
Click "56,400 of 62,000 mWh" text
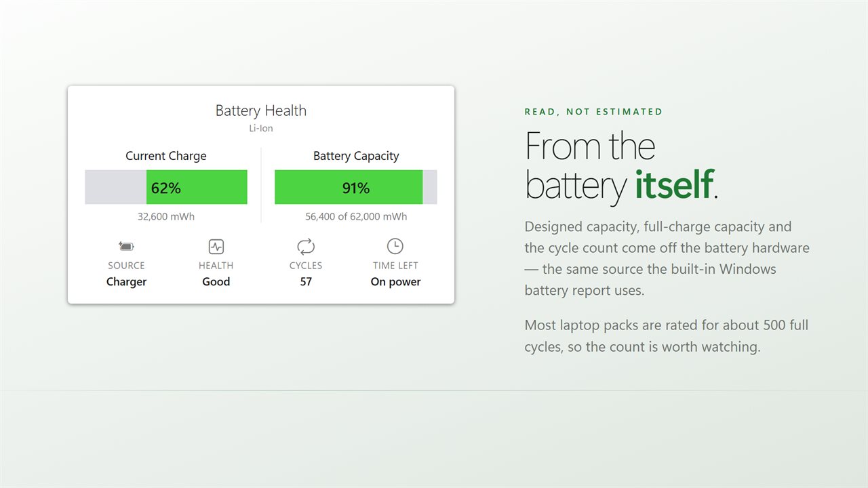point(356,217)
